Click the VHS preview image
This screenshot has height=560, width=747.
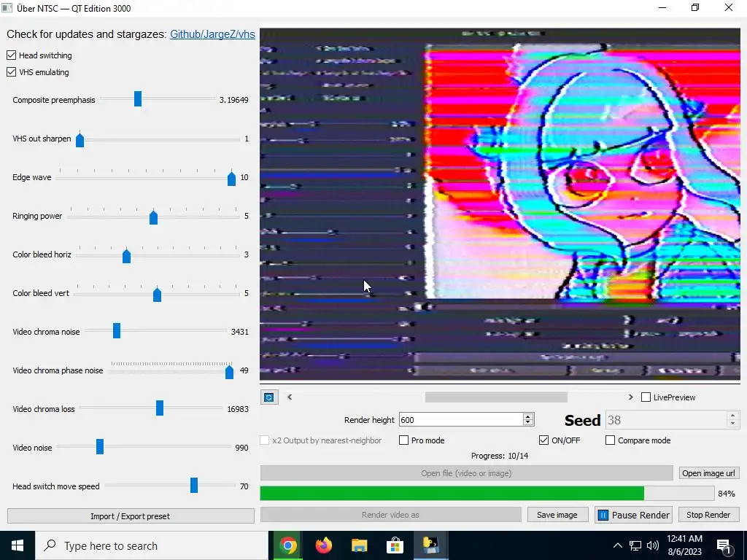click(x=500, y=204)
